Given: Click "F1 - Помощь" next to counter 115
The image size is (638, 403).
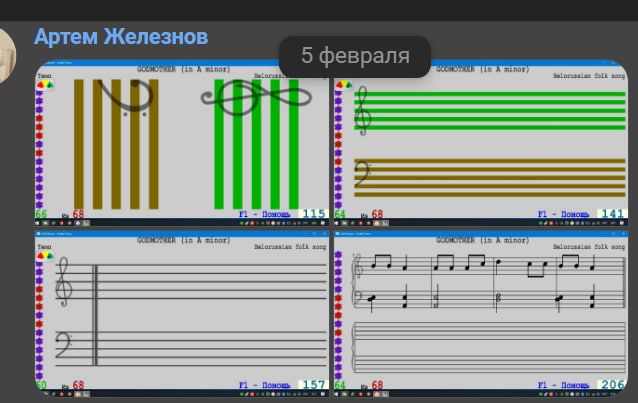Looking at the screenshot, I should (266, 214).
